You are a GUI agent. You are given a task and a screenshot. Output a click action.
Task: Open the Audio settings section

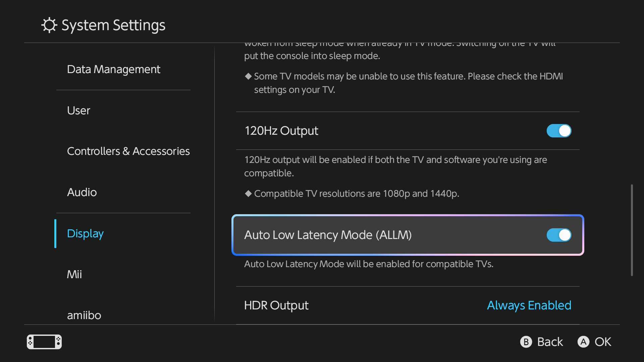[x=82, y=192]
